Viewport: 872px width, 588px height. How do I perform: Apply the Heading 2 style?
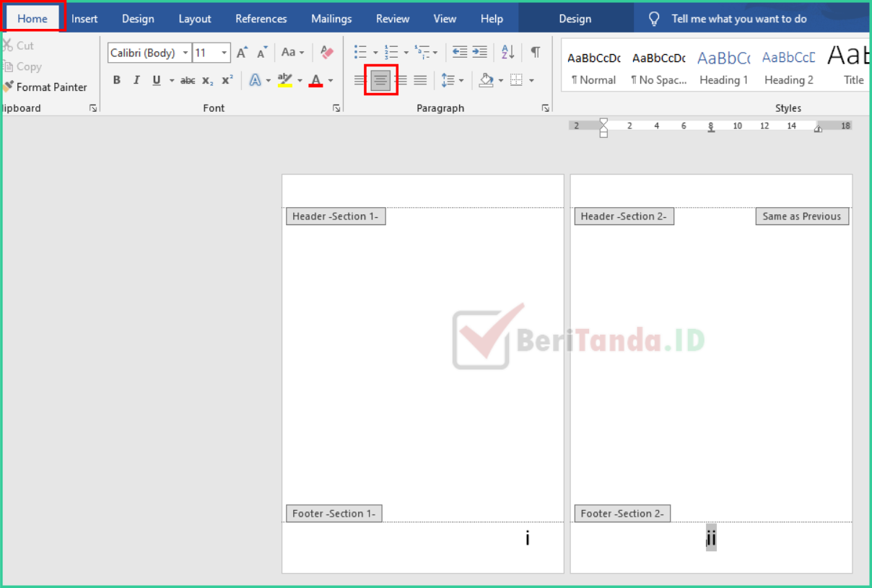point(789,66)
